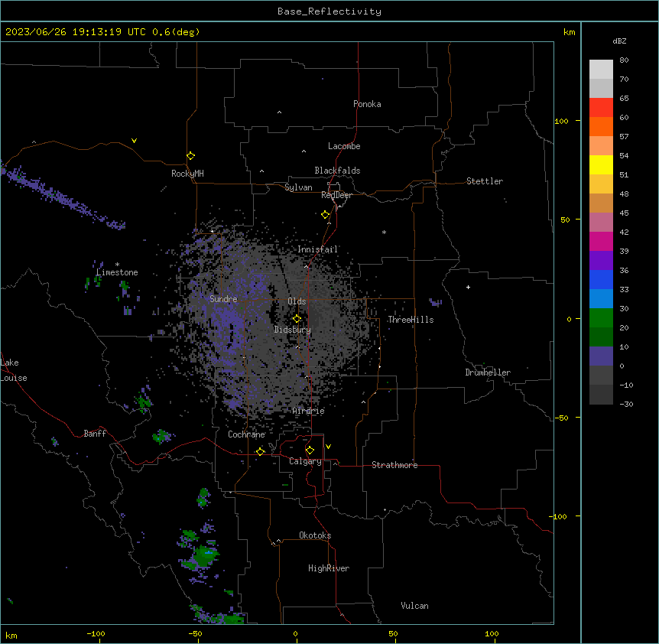The width and height of the screenshot is (659, 644).
Task: Click the 45 value on the dBZ legend
Action: pos(624,213)
